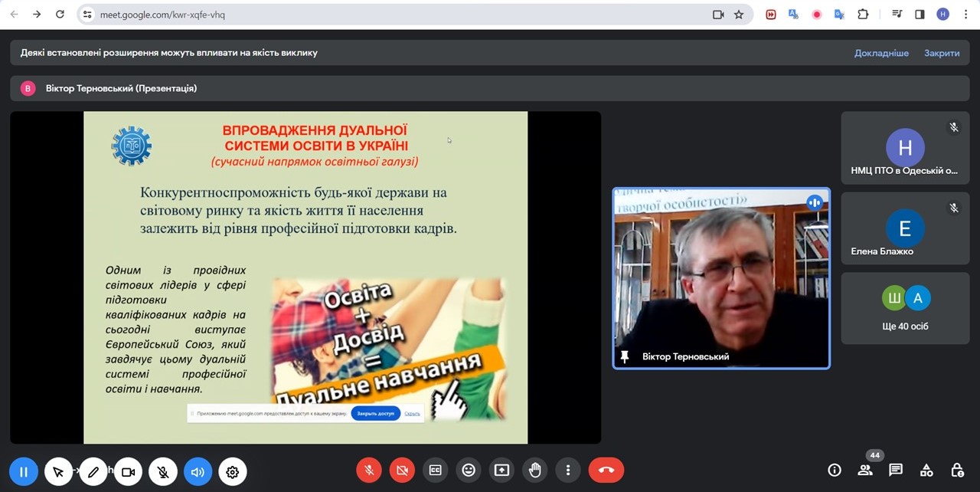
Task: Open Chrome's three-dot browser menu
Action: (963, 14)
